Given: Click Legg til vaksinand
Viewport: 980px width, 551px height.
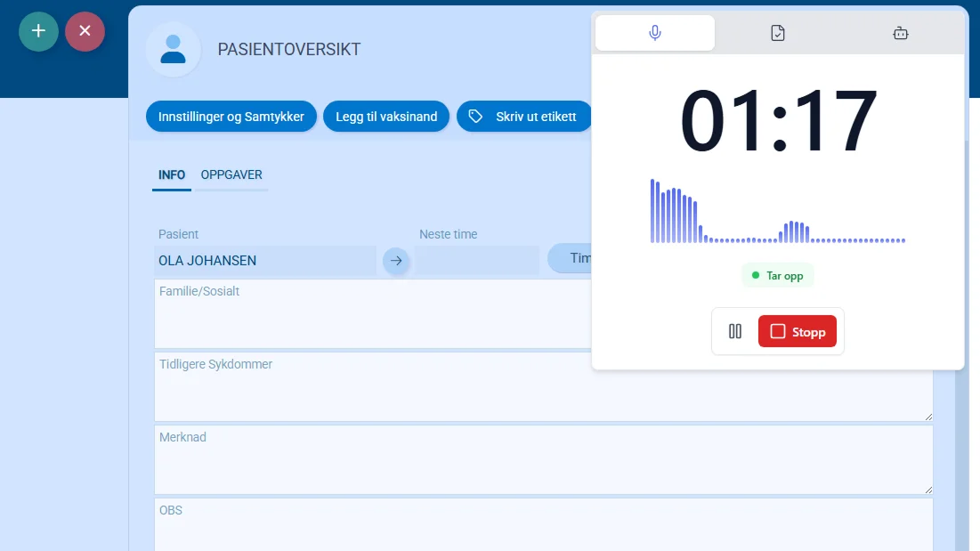Looking at the screenshot, I should pos(385,116).
